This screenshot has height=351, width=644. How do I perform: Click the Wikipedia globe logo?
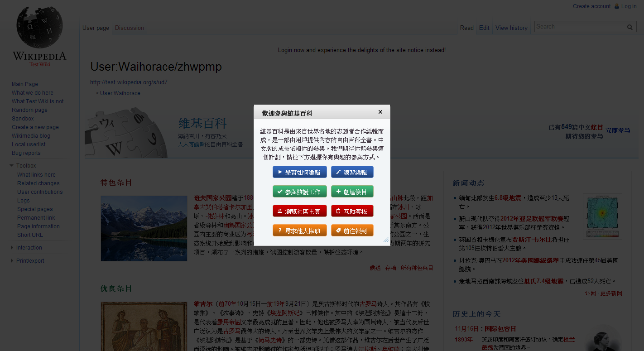tap(39, 37)
